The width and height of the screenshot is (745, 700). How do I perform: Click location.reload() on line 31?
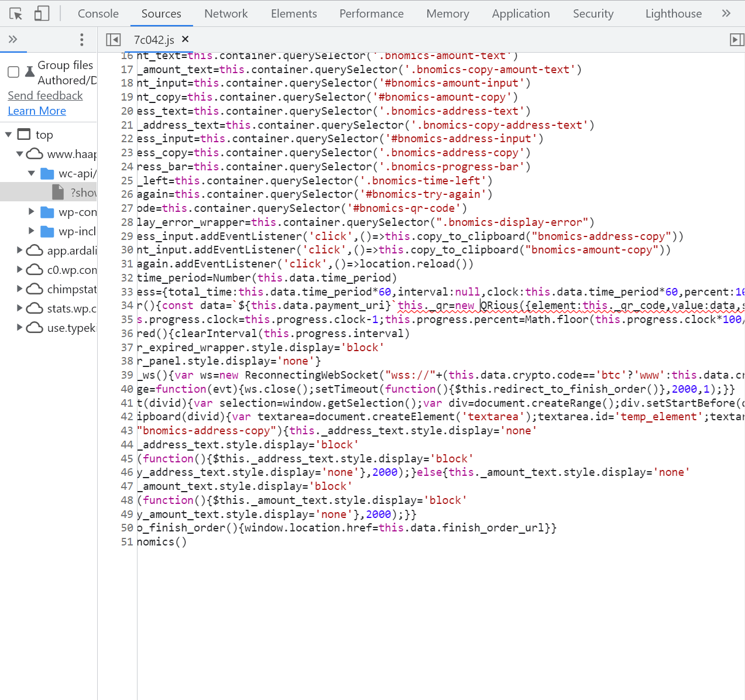[x=413, y=264]
